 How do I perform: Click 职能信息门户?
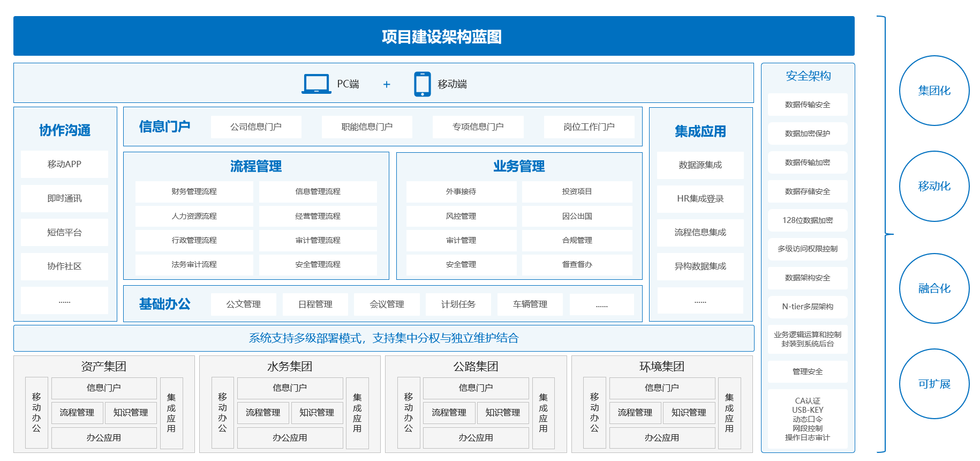click(367, 127)
